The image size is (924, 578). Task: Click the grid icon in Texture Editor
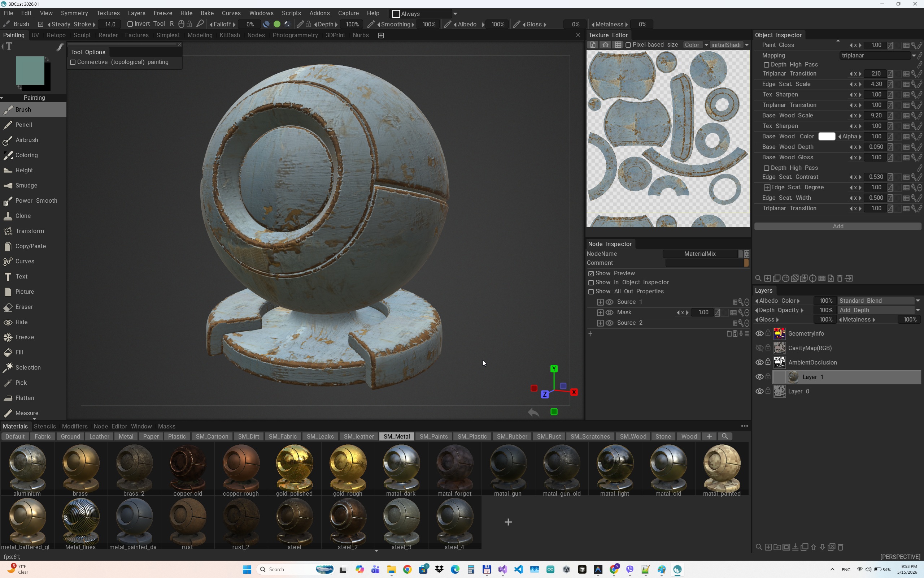coord(618,45)
